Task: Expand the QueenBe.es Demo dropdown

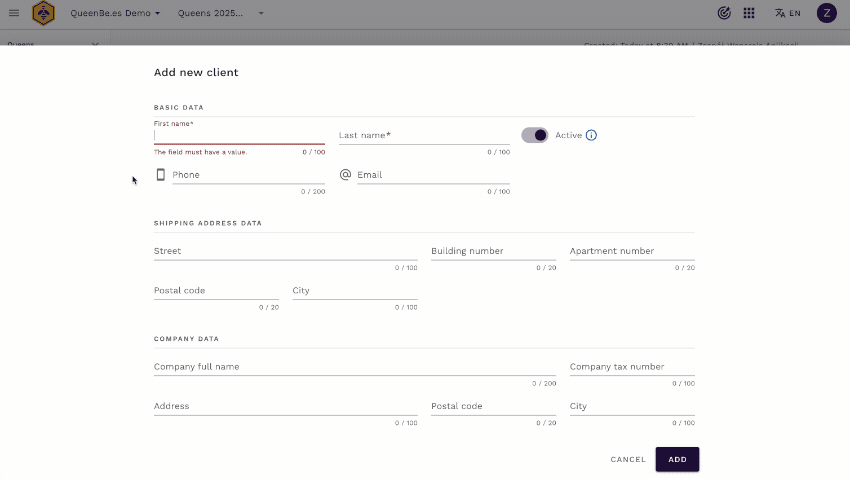Action: [x=115, y=13]
